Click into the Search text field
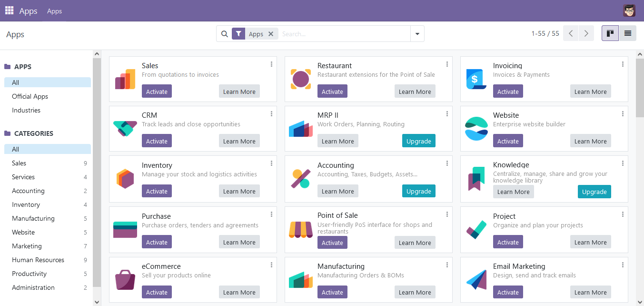Image resolution: width=644 pixels, height=306 pixels. pyautogui.click(x=343, y=34)
